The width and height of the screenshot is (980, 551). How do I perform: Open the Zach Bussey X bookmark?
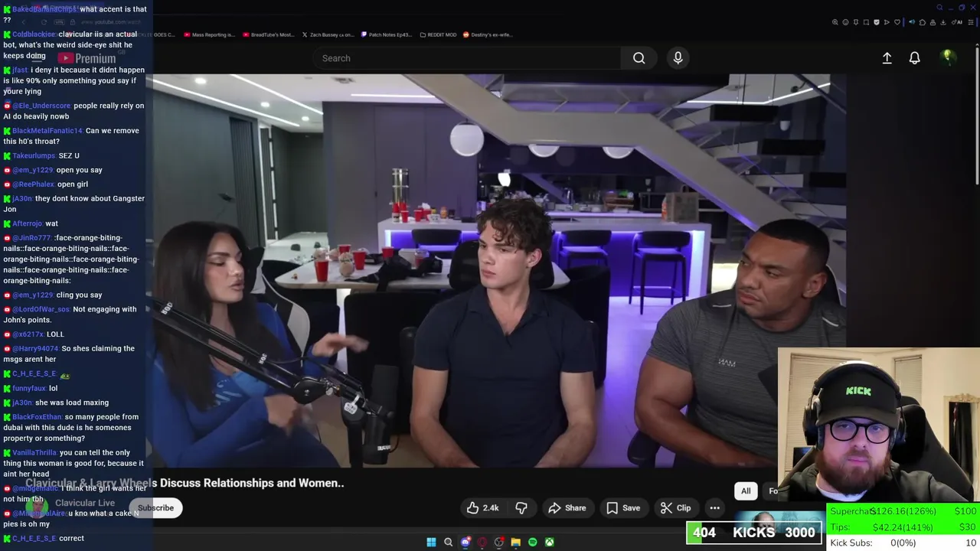pyautogui.click(x=328, y=34)
